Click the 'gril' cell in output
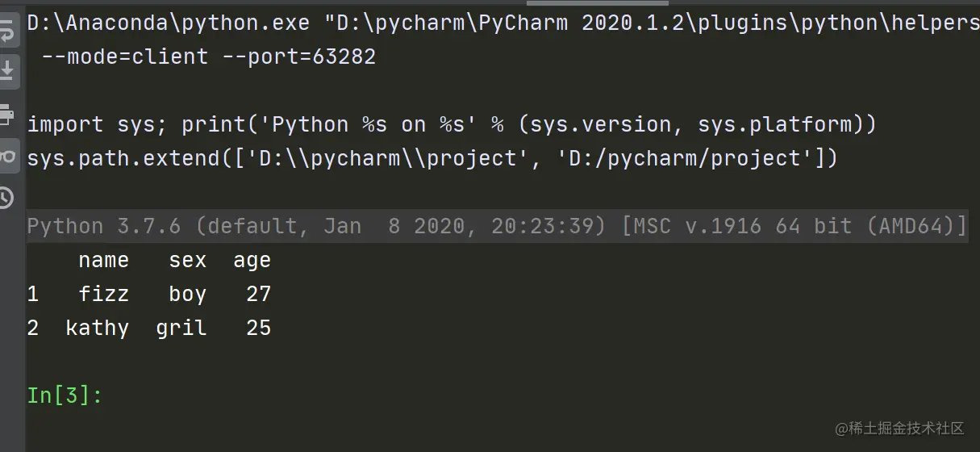This screenshot has width=980, height=452. pos(181,328)
